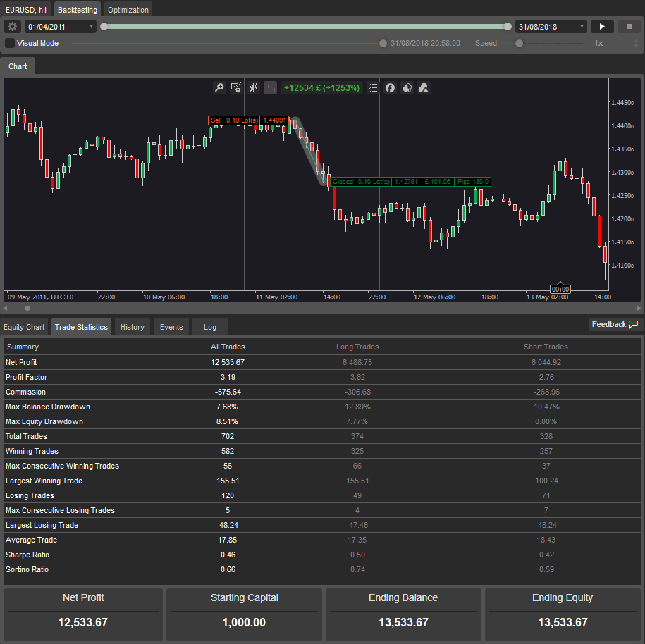
Task: Click the Closed trade label at 1.42791
Action: 410,181
